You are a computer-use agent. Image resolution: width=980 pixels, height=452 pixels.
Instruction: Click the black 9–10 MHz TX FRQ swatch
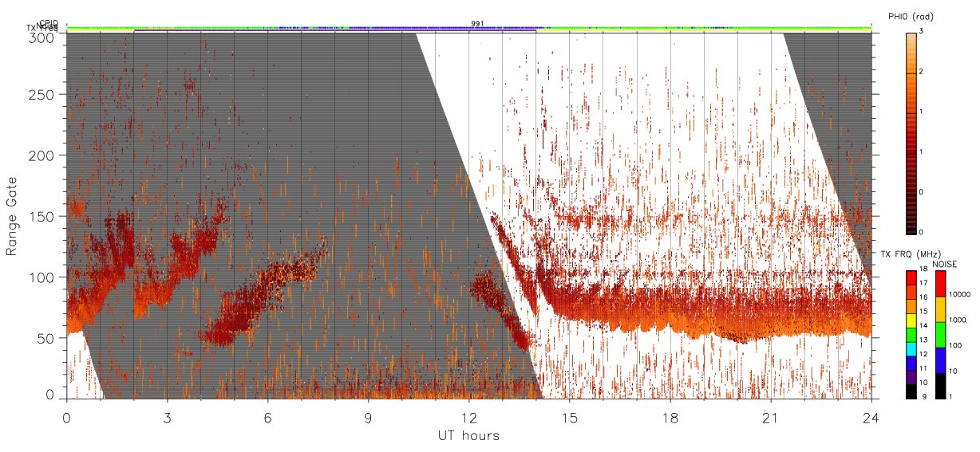pos(911,392)
